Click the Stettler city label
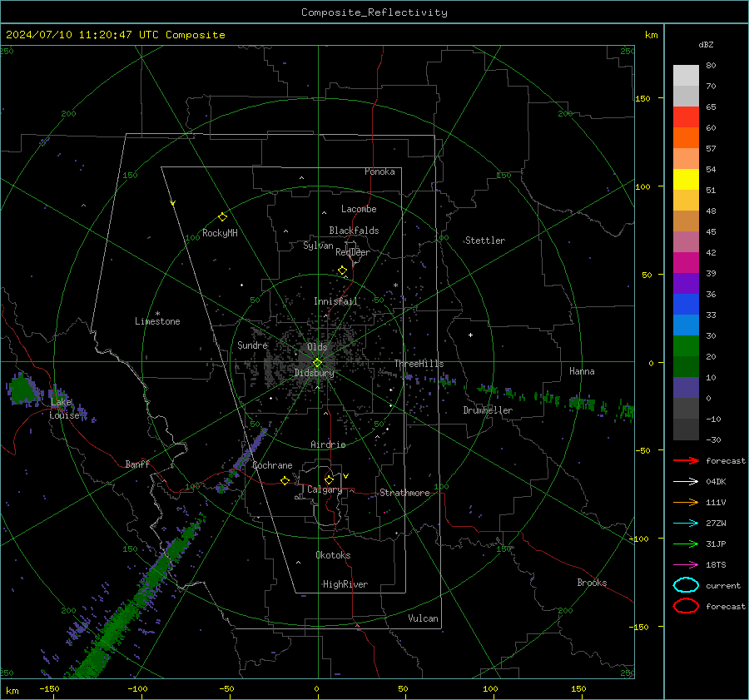The width and height of the screenshot is (749, 700). coord(485,241)
